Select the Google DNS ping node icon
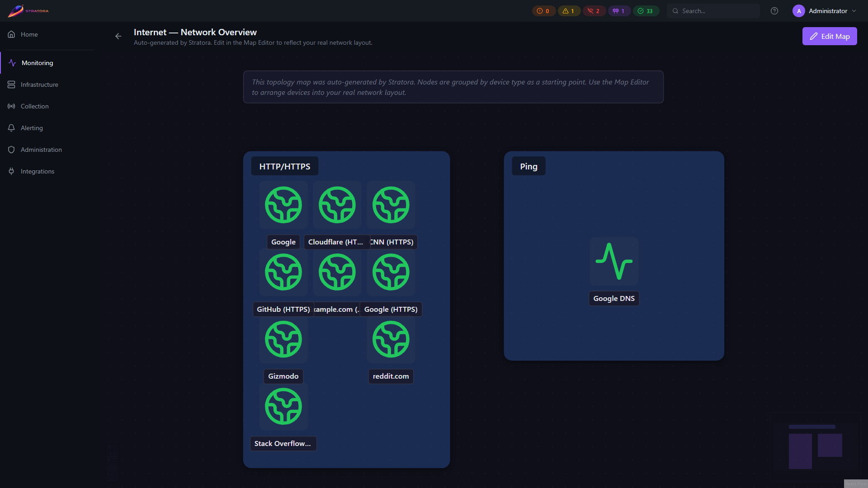The height and width of the screenshot is (488, 868). (x=614, y=261)
